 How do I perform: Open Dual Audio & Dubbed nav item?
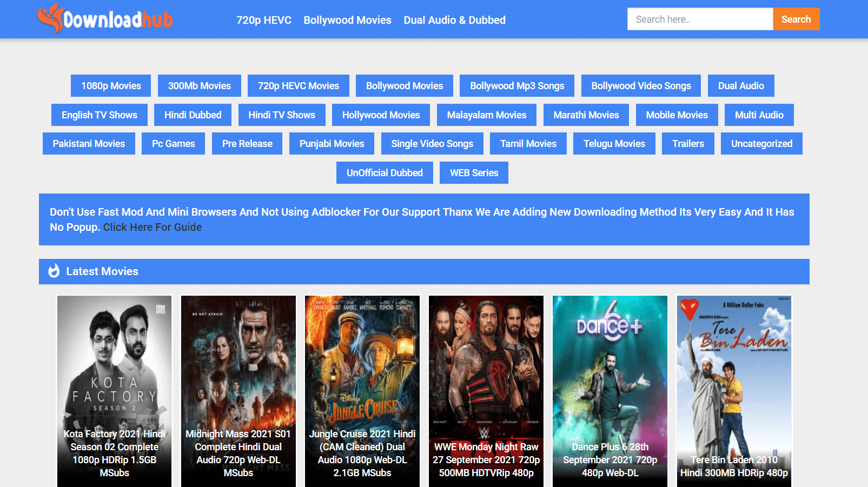pos(454,20)
